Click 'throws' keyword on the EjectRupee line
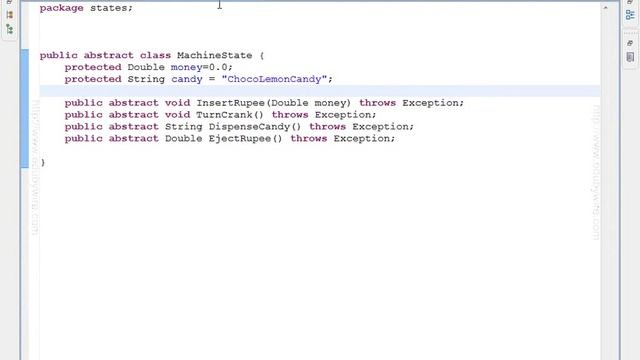The height and width of the screenshot is (360, 640). point(309,138)
